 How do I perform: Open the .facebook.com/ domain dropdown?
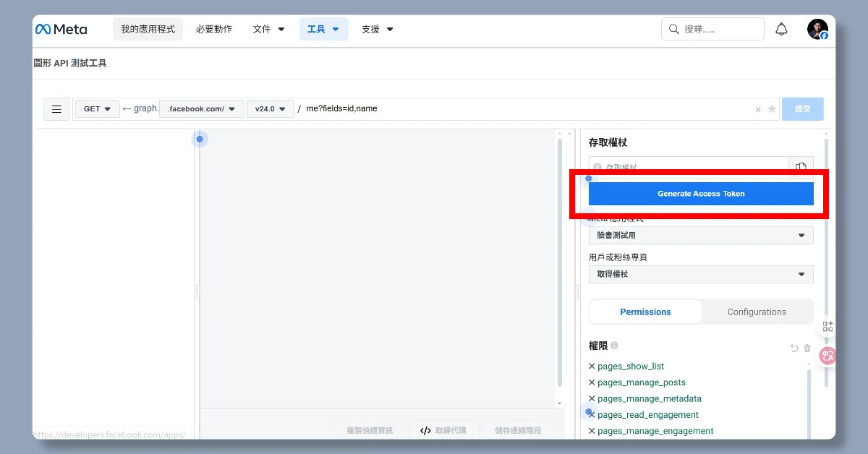[x=201, y=109]
